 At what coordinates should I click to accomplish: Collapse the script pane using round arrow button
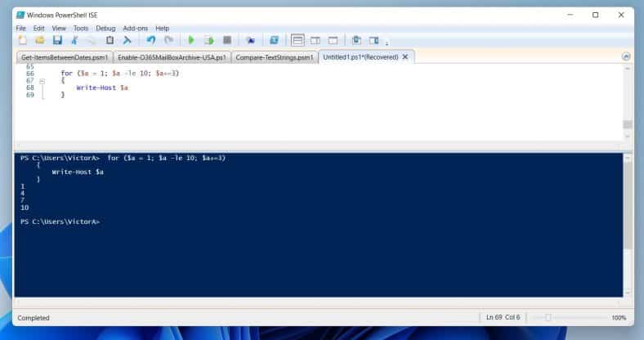626,56
